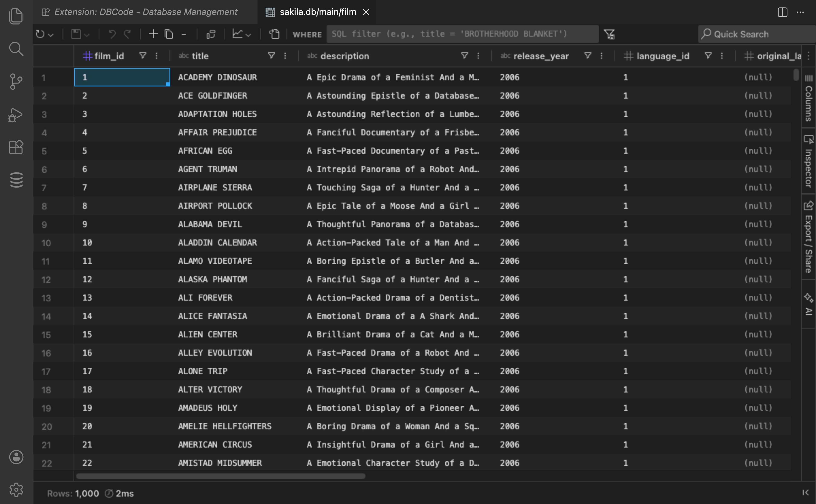Screen dimensions: 816x504
Task: Open the Export / Share panel
Action: click(808, 237)
